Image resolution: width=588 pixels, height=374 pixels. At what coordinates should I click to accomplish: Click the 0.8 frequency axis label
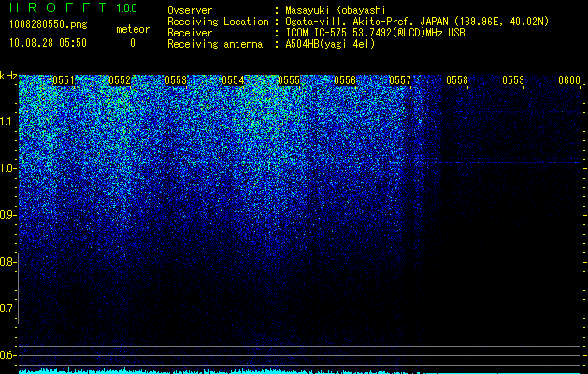(7, 262)
